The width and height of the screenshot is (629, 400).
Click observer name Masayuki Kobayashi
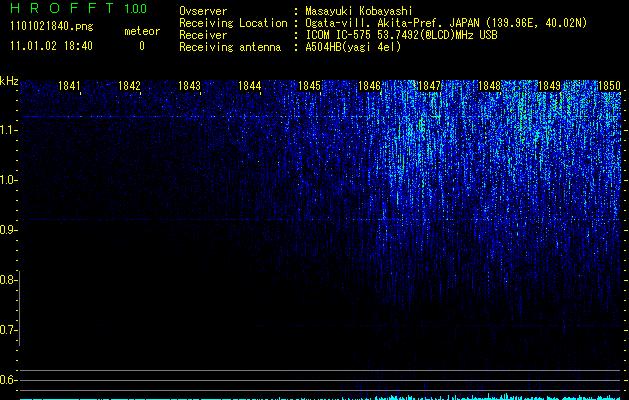pos(359,11)
